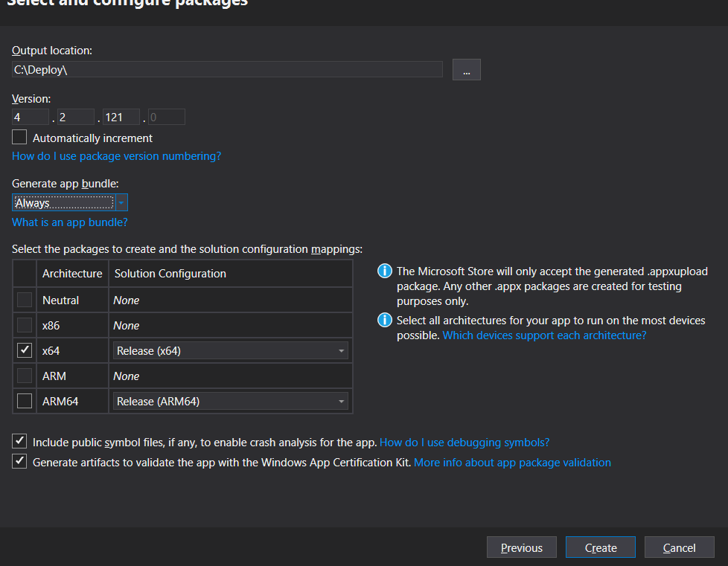Click the Output location text field
This screenshot has height=566, width=728.
pos(223,68)
